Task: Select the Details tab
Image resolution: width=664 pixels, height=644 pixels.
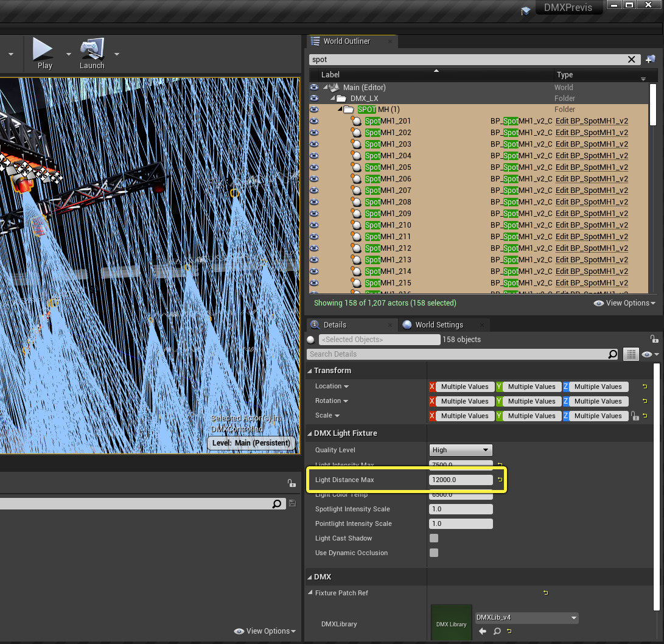Action: click(x=334, y=325)
